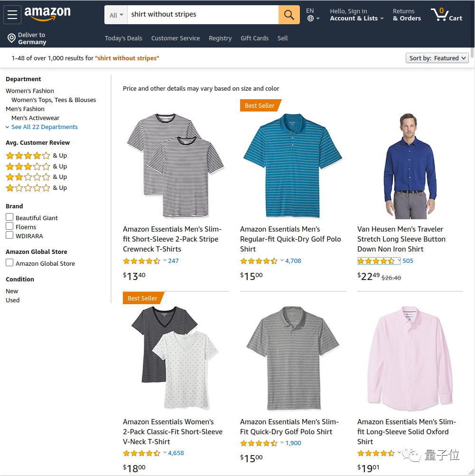This screenshot has height=476, width=475.
Task: Check the Beautiful Giant brand checkbox
Action: click(x=9, y=217)
